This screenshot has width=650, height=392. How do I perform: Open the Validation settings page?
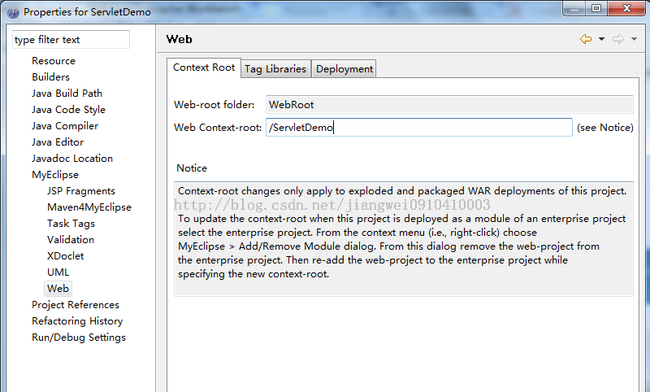71,240
